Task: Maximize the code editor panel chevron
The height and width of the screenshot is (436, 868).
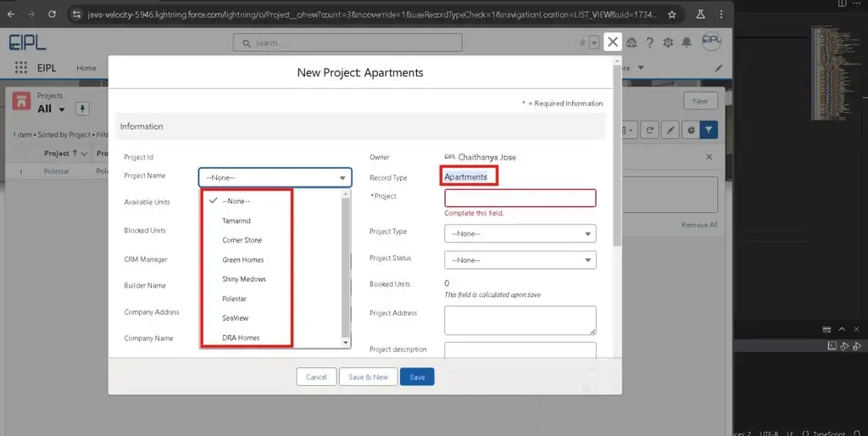Action: click(x=842, y=329)
